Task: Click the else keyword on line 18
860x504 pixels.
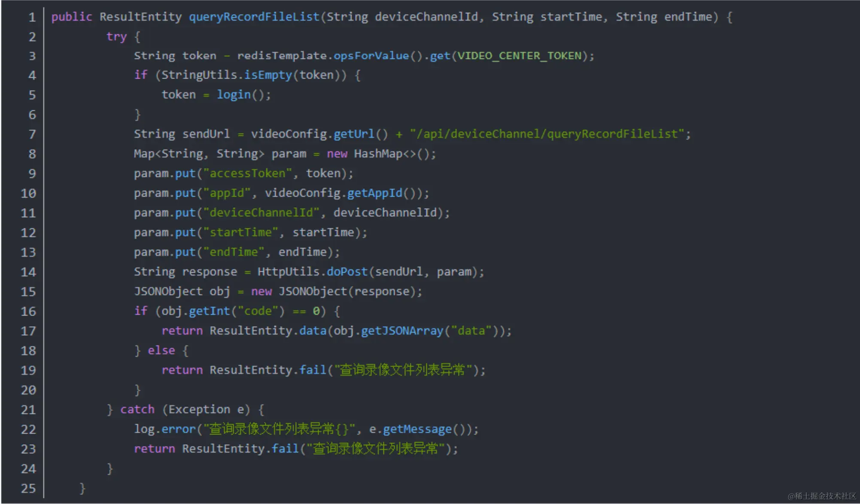Action: click(x=161, y=351)
